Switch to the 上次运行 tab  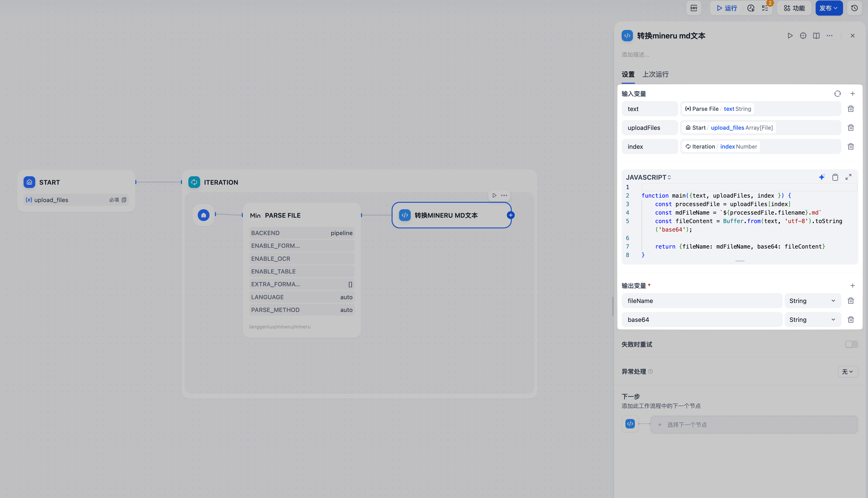(x=655, y=74)
